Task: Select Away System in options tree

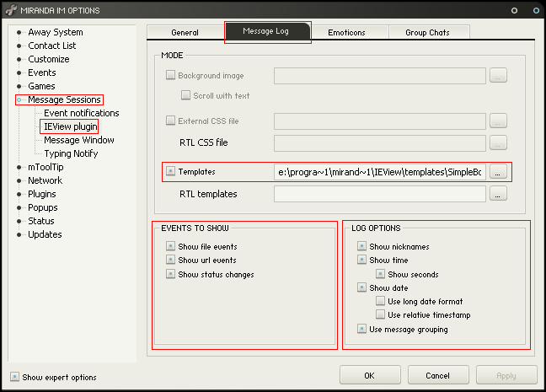Action: (56, 32)
